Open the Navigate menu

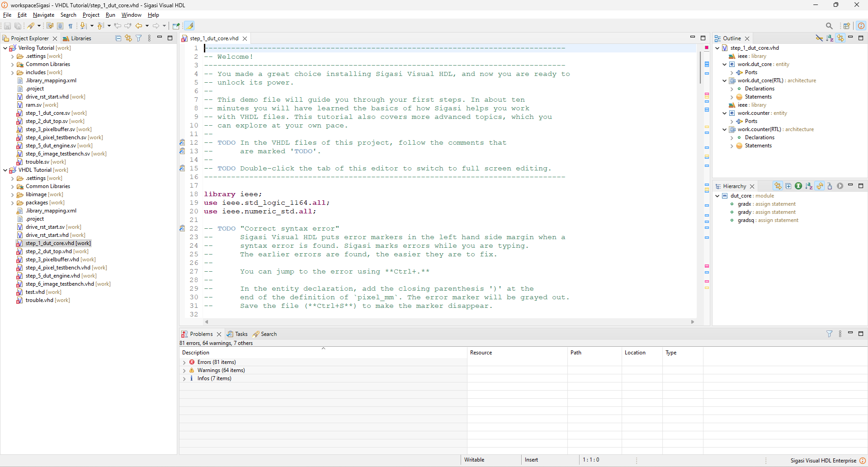click(x=43, y=15)
